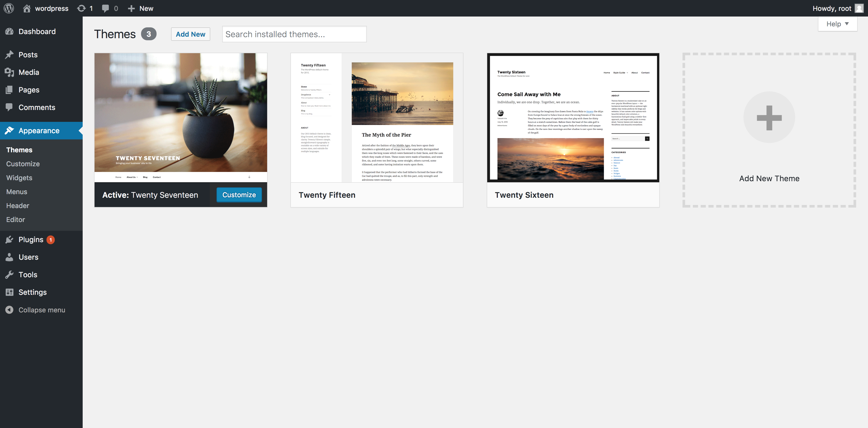Screen dimensions: 868x428
Task: Click the search installed themes field
Action: [294, 34]
